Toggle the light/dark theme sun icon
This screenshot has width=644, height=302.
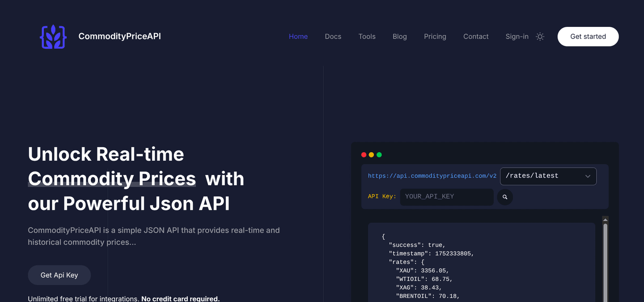click(540, 37)
